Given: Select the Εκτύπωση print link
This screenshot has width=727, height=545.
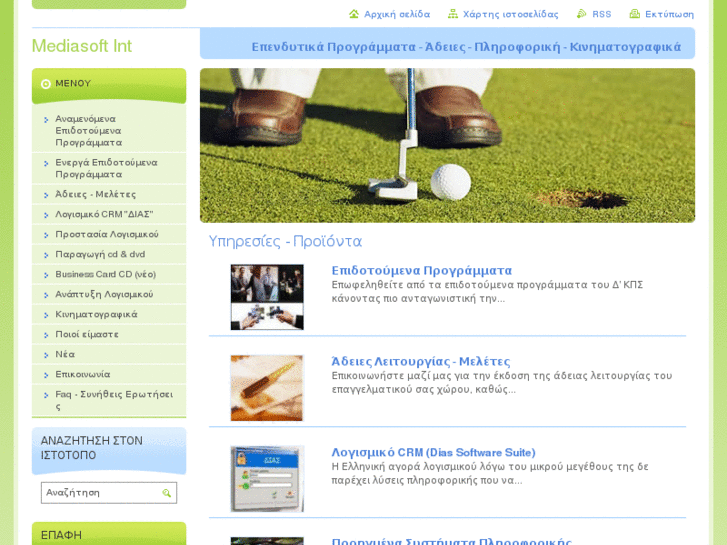Looking at the screenshot, I should tap(670, 14).
